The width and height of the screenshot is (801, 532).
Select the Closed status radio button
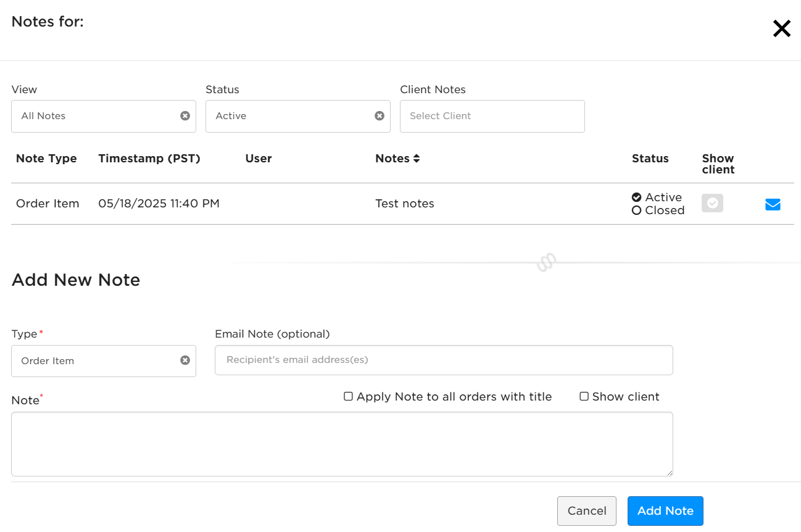coord(637,210)
